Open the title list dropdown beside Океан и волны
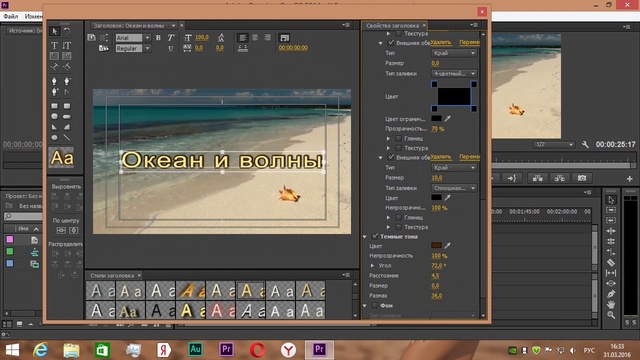640x360 pixels. pos(173,26)
